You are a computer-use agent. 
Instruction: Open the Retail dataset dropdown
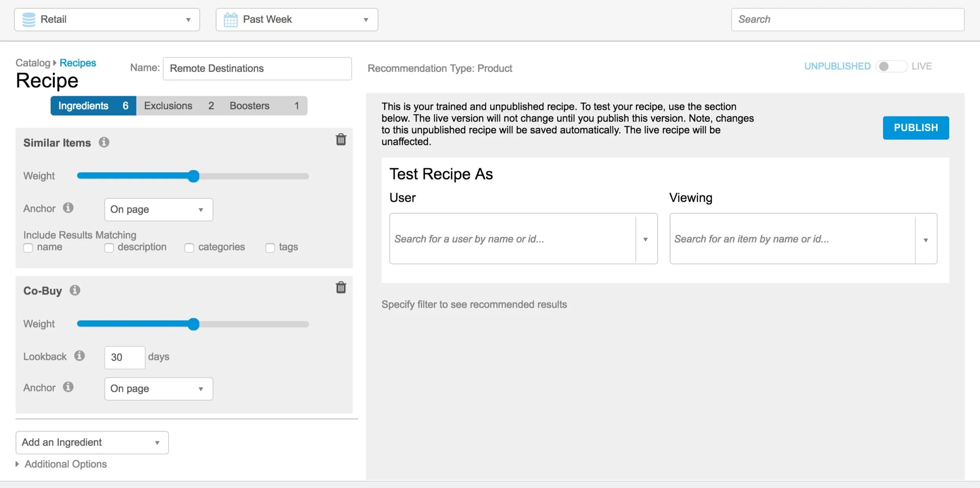point(107,20)
